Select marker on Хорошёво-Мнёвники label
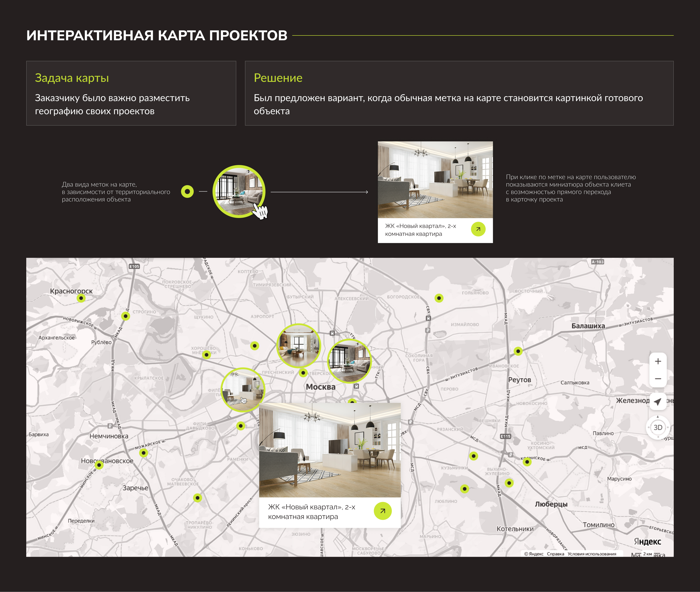Viewport: 700px width, 592px height. (x=207, y=355)
